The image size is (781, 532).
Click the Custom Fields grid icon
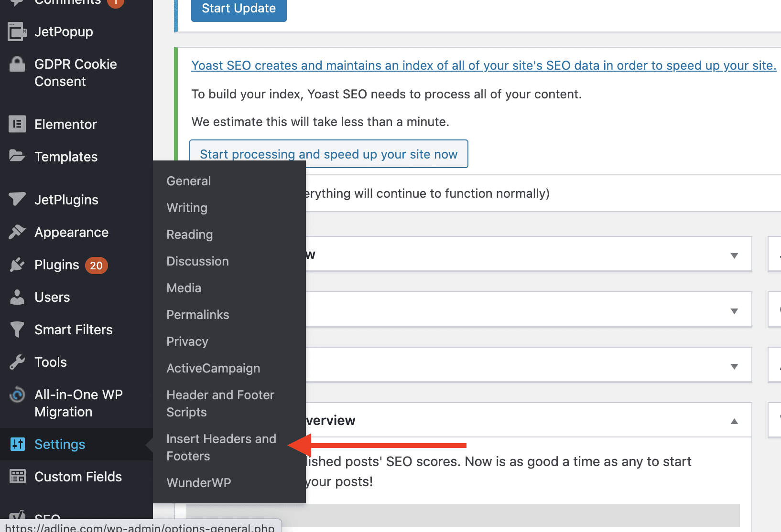tap(17, 477)
